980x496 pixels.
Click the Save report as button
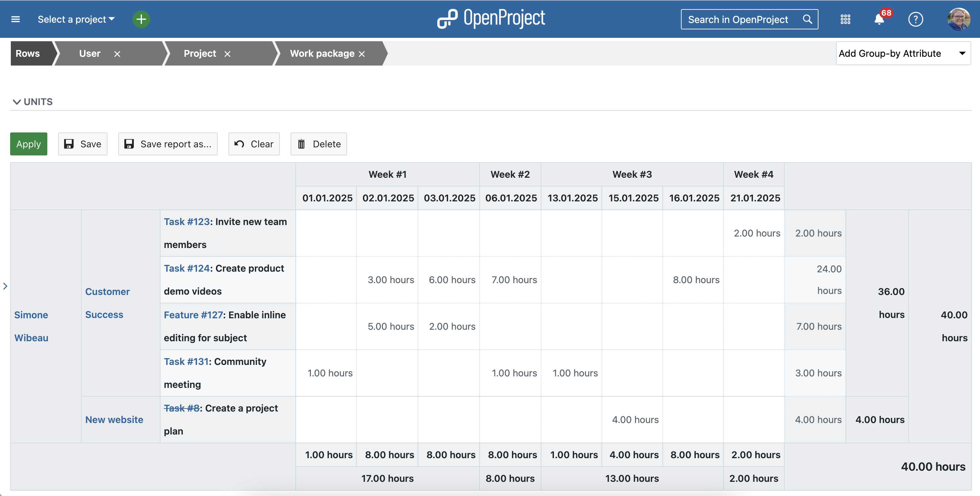click(x=168, y=144)
